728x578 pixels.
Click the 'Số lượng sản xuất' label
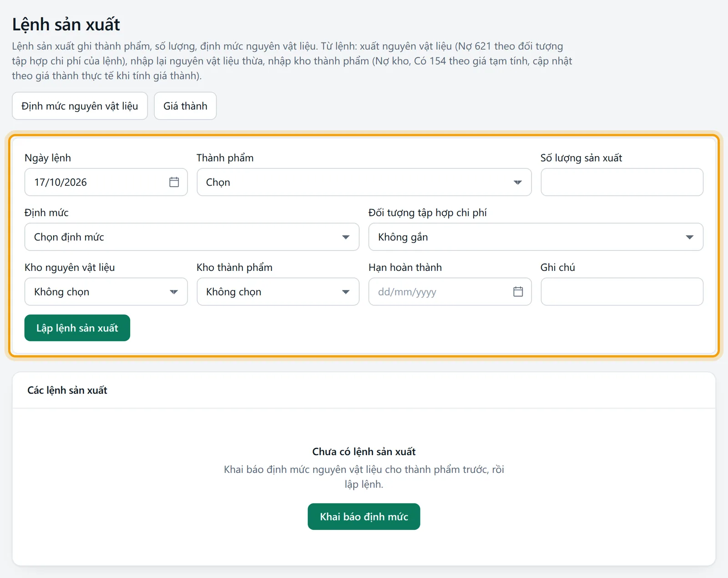pyautogui.click(x=581, y=158)
